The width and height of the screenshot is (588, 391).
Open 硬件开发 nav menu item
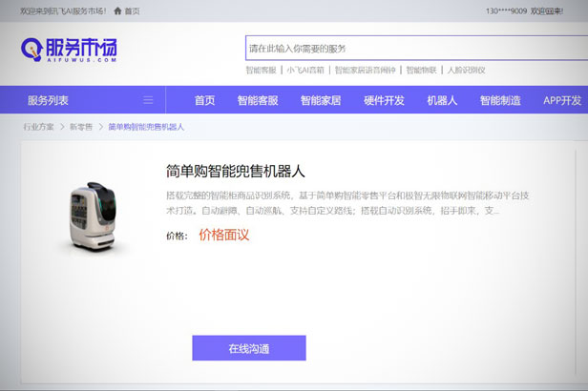coord(384,100)
